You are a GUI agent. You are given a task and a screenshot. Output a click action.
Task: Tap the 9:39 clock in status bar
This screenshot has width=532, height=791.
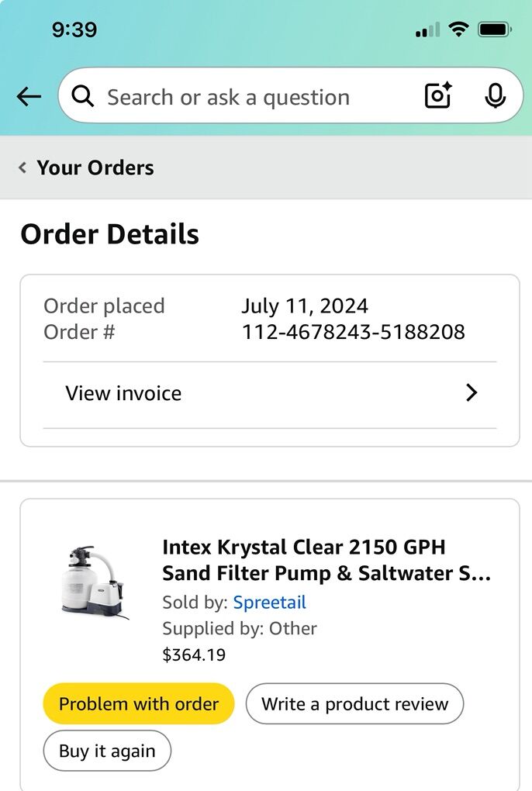click(x=74, y=30)
